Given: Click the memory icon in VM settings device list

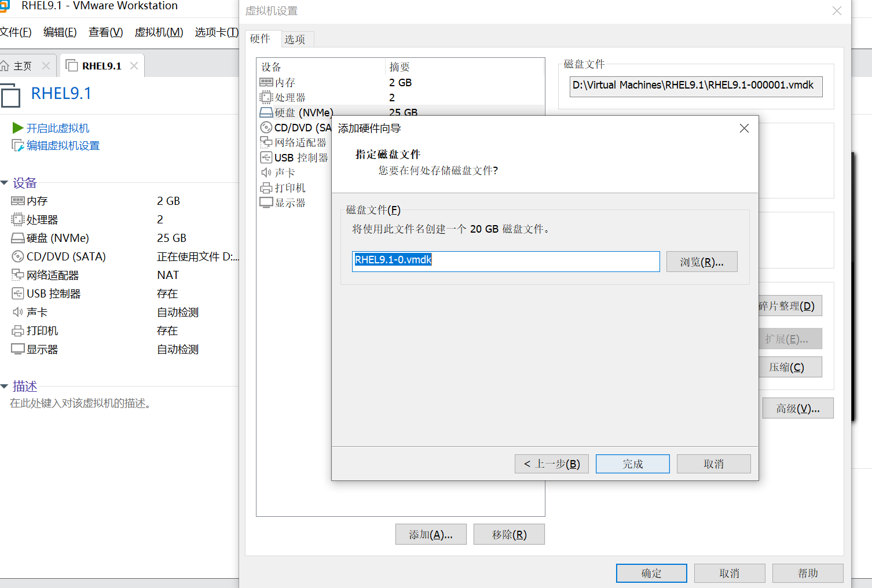Looking at the screenshot, I should (x=266, y=83).
